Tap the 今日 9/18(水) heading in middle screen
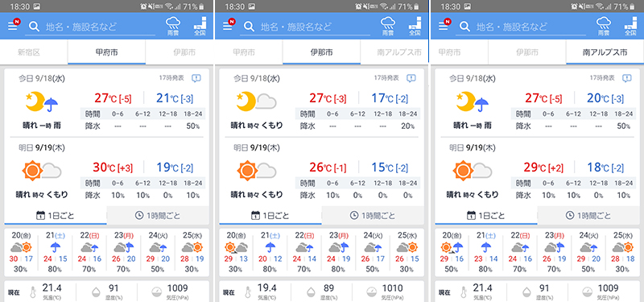 pyautogui.click(x=257, y=78)
